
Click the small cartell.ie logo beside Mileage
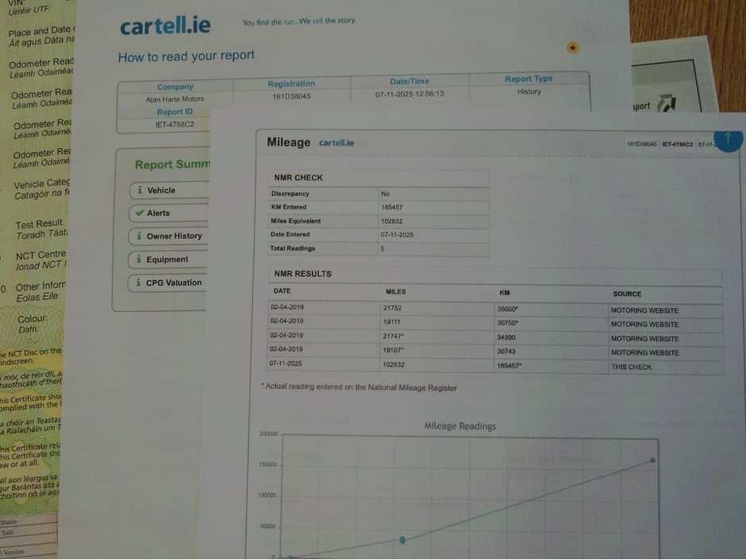(x=336, y=143)
